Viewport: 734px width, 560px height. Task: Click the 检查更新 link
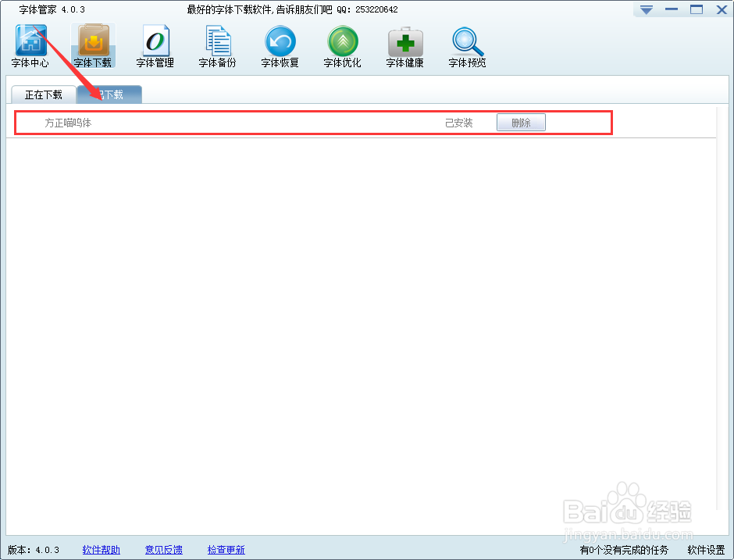click(x=226, y=550)
